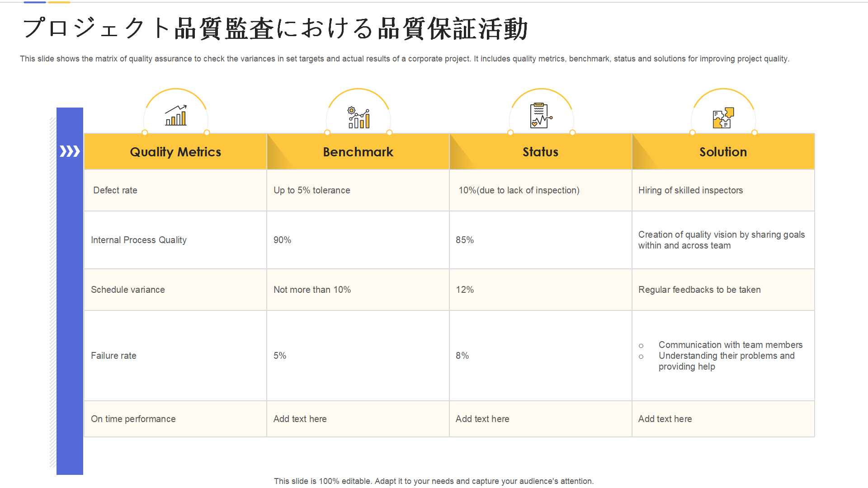Image resolution: width=868 pixels, height=488 pixels.
Task: Click Understanding their problems bullet text
Action: click(726, 361)
